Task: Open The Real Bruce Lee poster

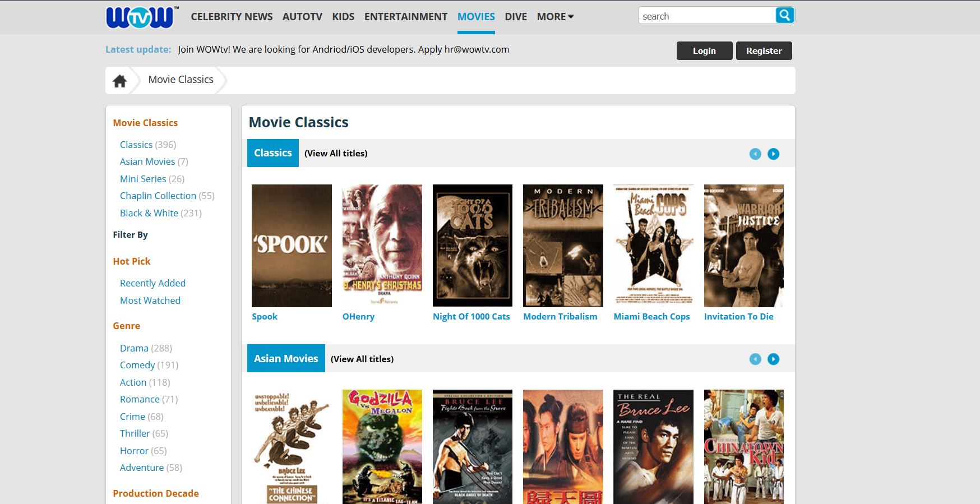Action: (654, 447)
